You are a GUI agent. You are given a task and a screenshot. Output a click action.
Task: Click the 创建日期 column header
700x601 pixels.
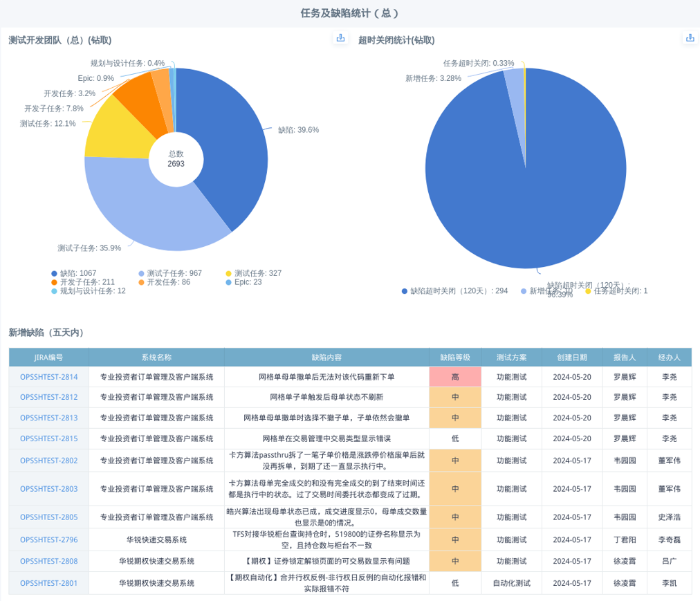(572, 358)
